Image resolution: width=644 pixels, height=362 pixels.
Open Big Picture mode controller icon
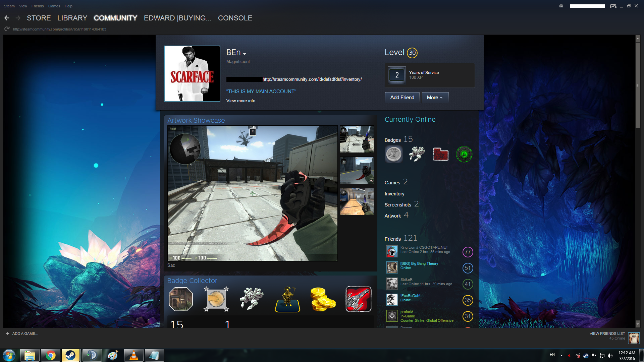(x=613, y=6)
